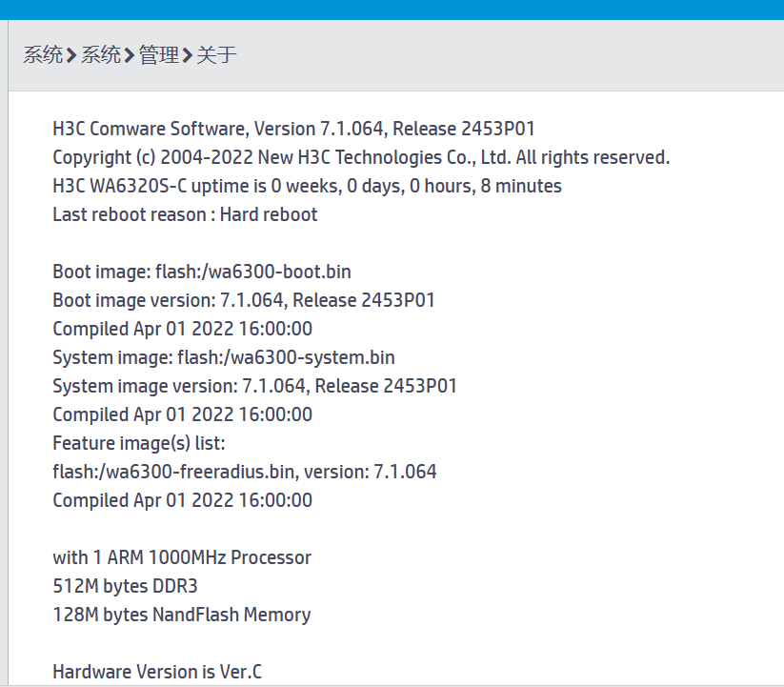
Task: Open the 管理 breadcrumb level
Action: [x=158, y=55]
